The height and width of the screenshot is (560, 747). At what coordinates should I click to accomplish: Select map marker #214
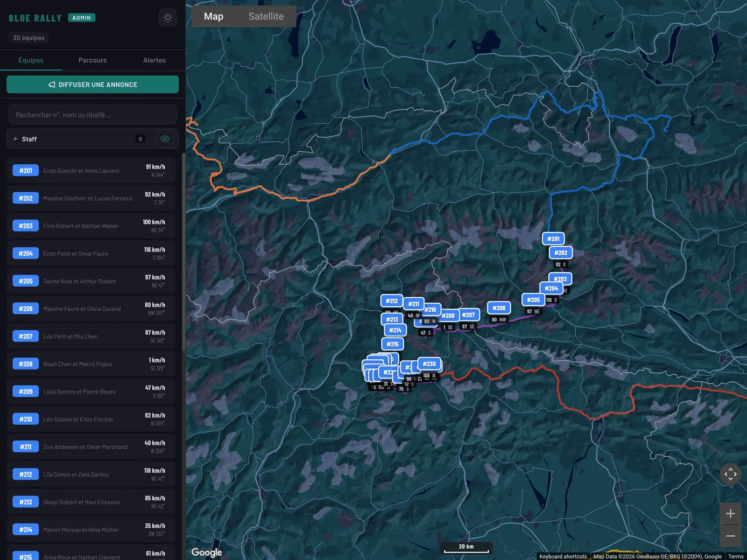pyautogui.click(x=395, y=330)
